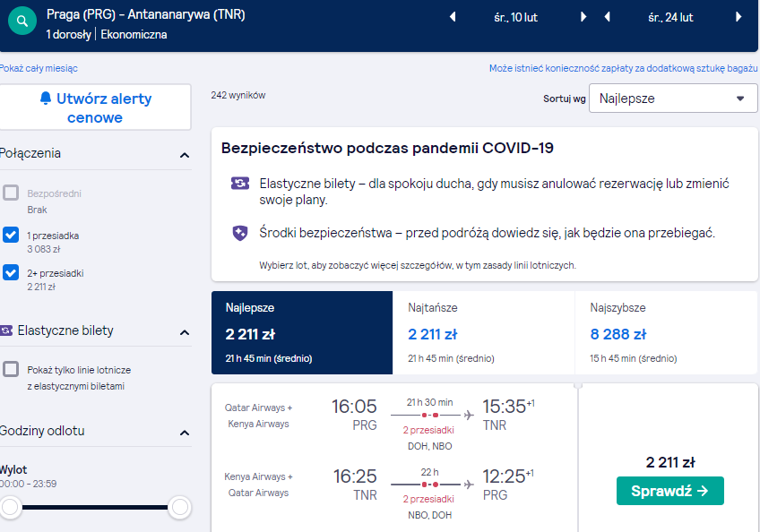Image resolution: width=760 pixels, height=532 pixels.
Task: Click the 1 dorosły | Ekonomiczna passenger text
Action: tap(107, 34)
